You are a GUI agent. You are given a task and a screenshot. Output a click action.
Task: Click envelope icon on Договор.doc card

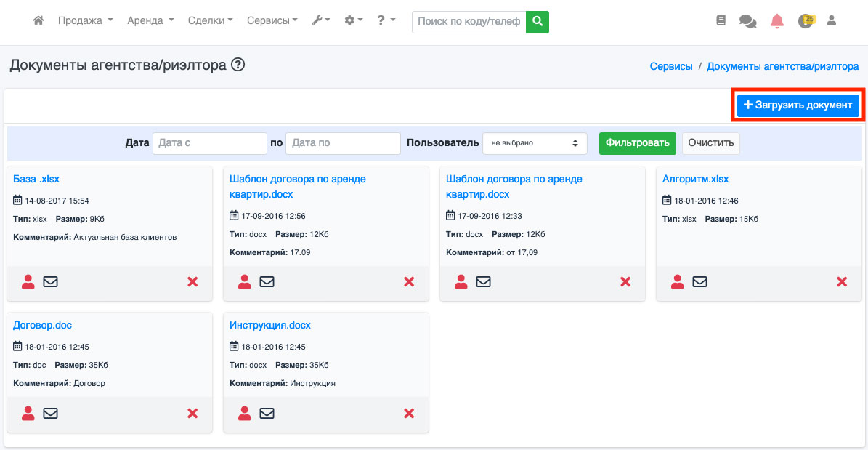coord(50,414)
